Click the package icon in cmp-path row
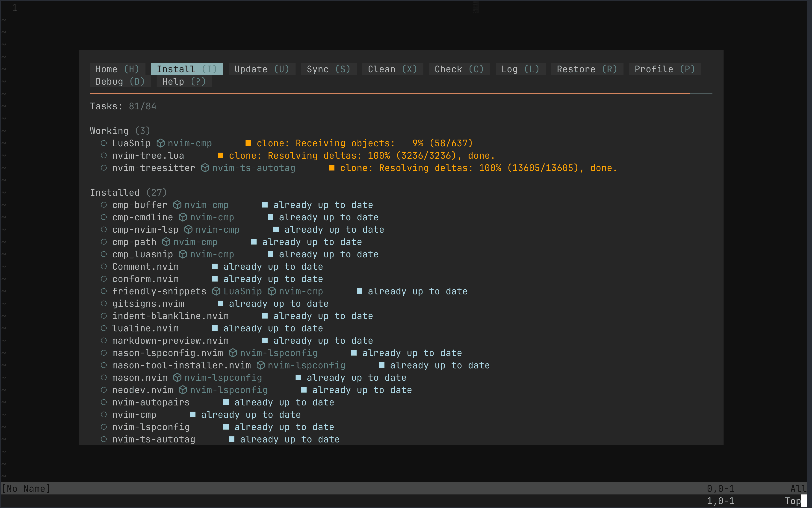The width and height of the screenshot is (812, 508). [x=166, y=242]
